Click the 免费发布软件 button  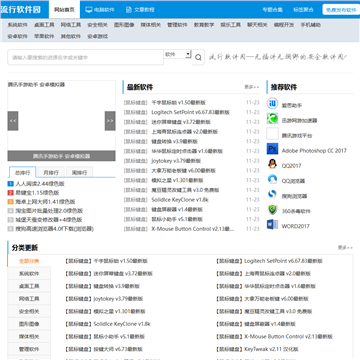click(341, 10)
